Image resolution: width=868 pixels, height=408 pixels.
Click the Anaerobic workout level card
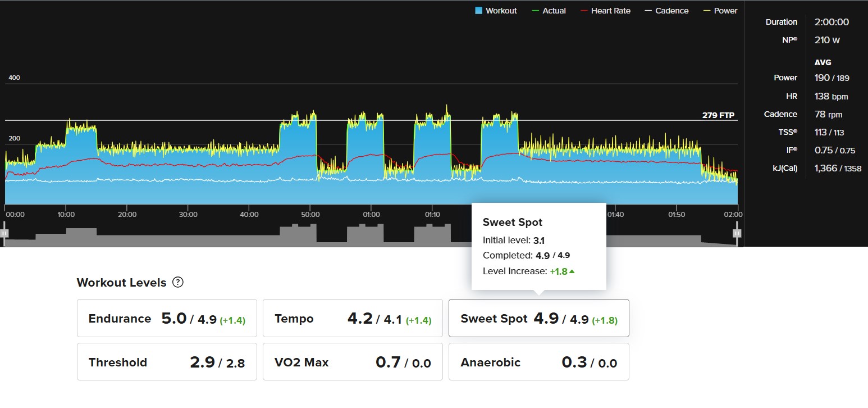(538, 362)
